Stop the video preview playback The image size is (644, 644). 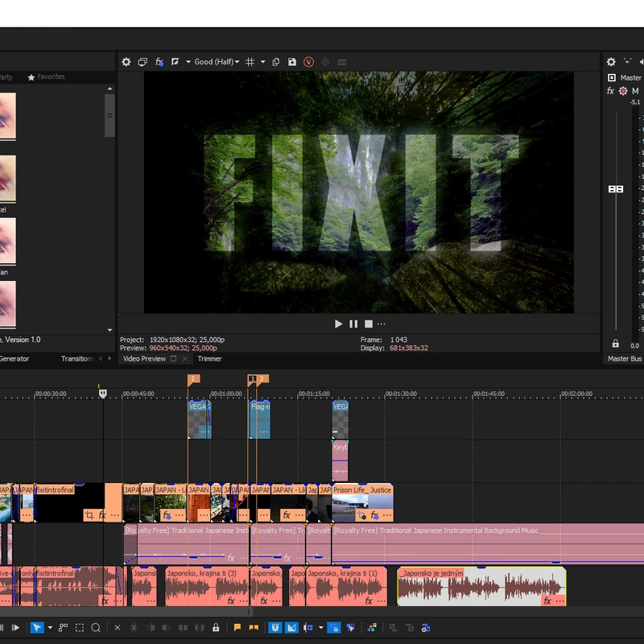tap(369, 324)
